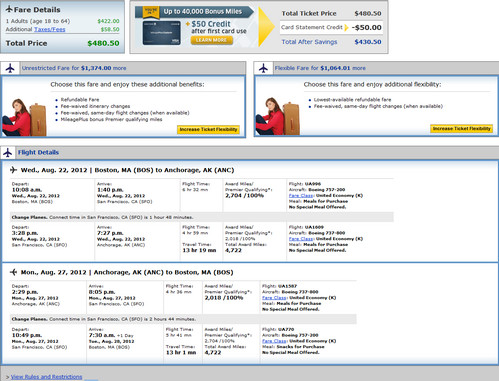Open the Taxes/Fees link in Fare Details
499x381 pixels.
click(x=50, y=29)
